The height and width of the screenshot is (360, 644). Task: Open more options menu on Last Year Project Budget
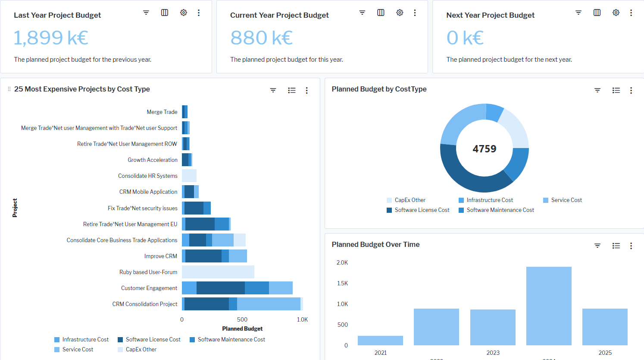pos(199,13)
